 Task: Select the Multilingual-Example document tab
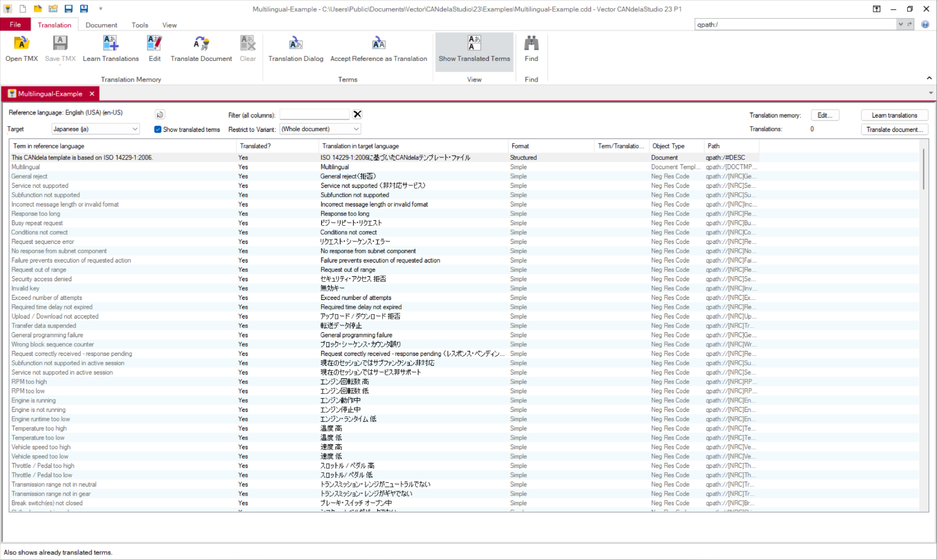pos(50,93)
